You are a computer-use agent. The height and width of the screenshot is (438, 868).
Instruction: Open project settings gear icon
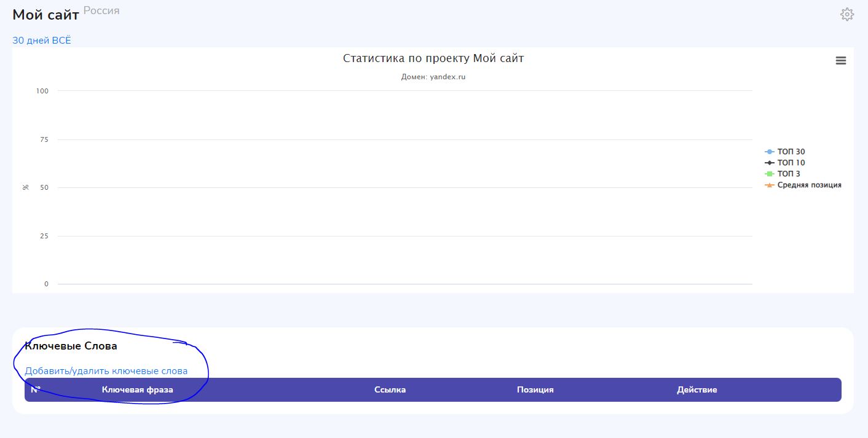[847, 15]
